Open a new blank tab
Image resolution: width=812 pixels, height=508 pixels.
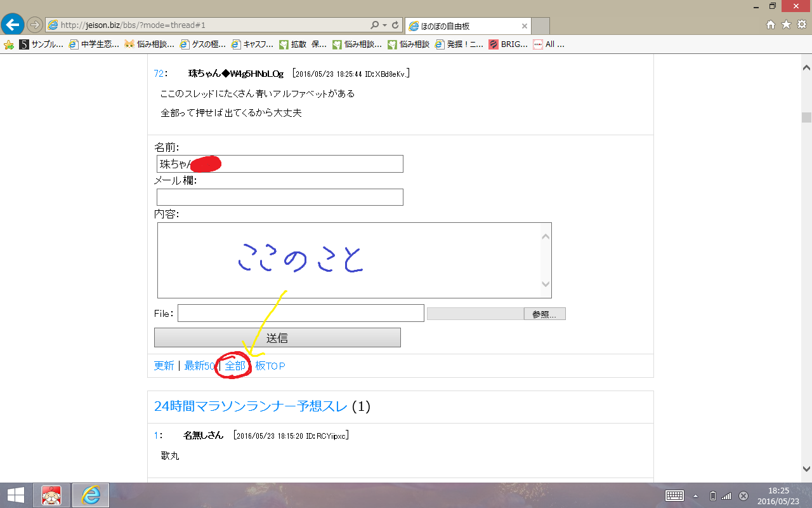click(x=540, y=26)
